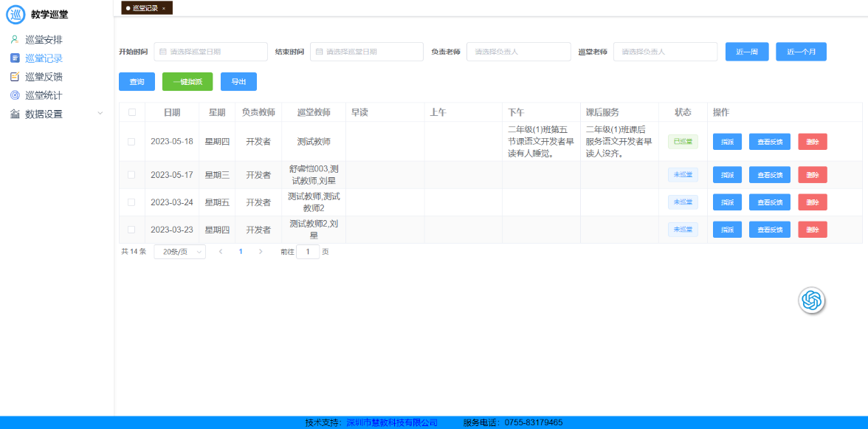Check the 2023-03-23 row checkbox
The width and height of the screenshot is (868, 429).
click(x=131, y=229)
